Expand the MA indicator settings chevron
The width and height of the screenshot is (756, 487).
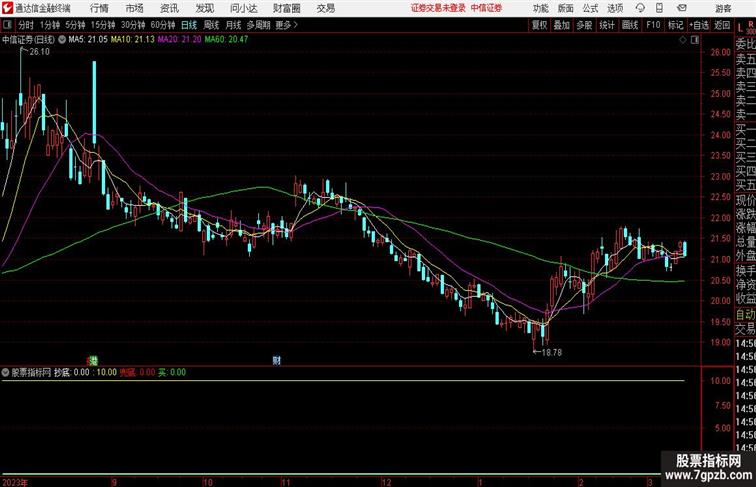(63, 40)
